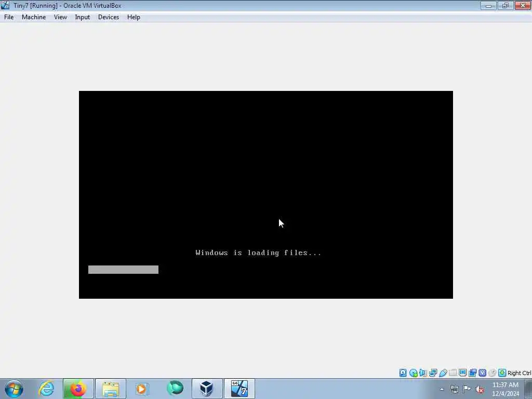The height and width of the screenshot is (399, 532).
Task: Click the CPU virtualization status icon
Action: pyautogui.click(x=483, y=373)
